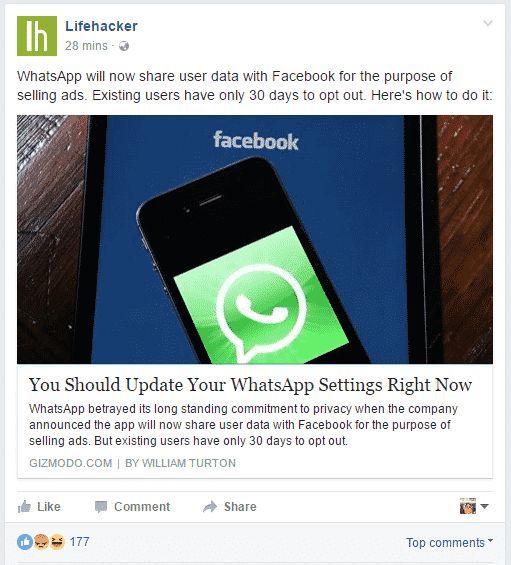The image size is (511, 565).
Task: Open the WhatsApp phone article image
Action: coord(255,239)
